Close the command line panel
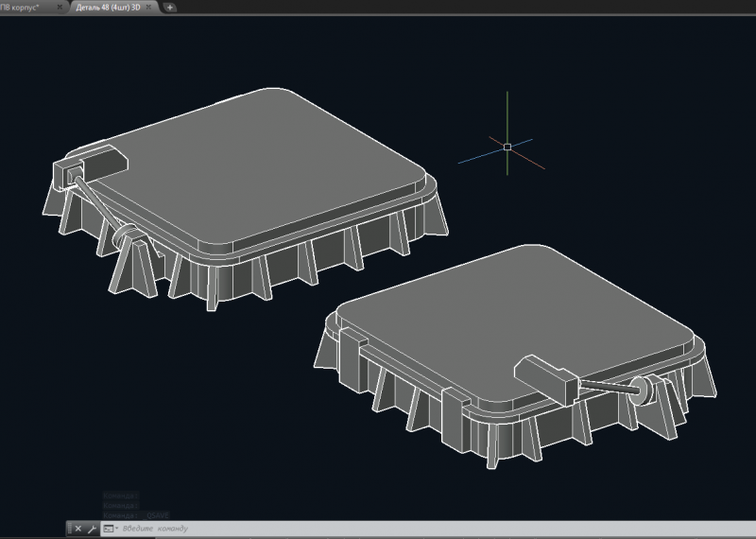Viewport: 756px width, 539px height. [x=78, y=529]
